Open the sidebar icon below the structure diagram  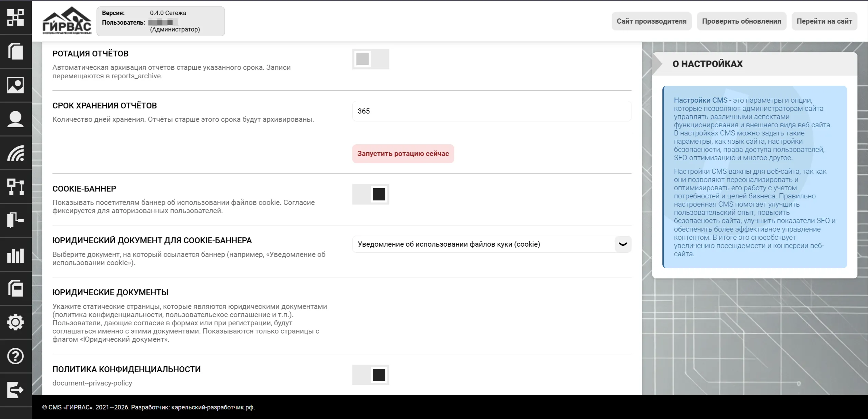point(16,221)
